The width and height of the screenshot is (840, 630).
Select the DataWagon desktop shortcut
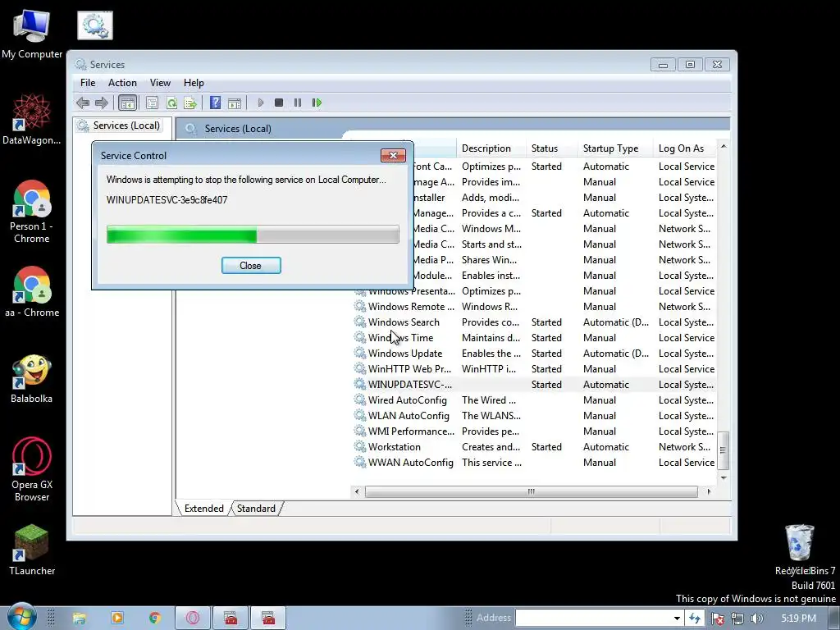pos(32,119)
